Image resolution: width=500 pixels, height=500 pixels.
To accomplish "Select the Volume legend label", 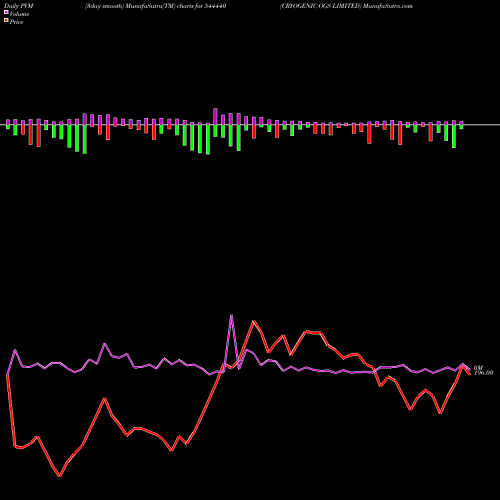I will click(19, 14).
